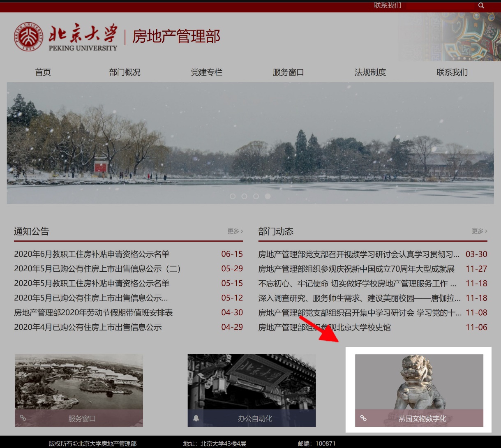Screen dimensions: 501x448
Task: Click 联系我们 link in top red bar
Action: coord(387,5)
